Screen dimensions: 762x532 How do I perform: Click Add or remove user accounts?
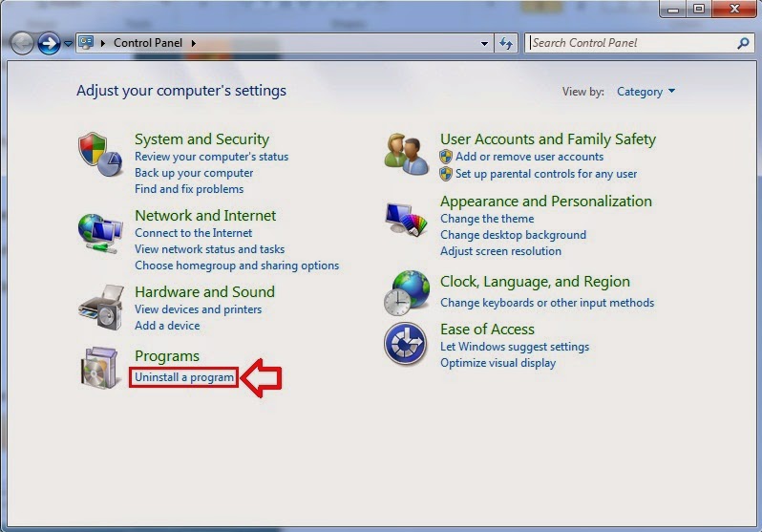pyautogui.click(x=529, y=157)
